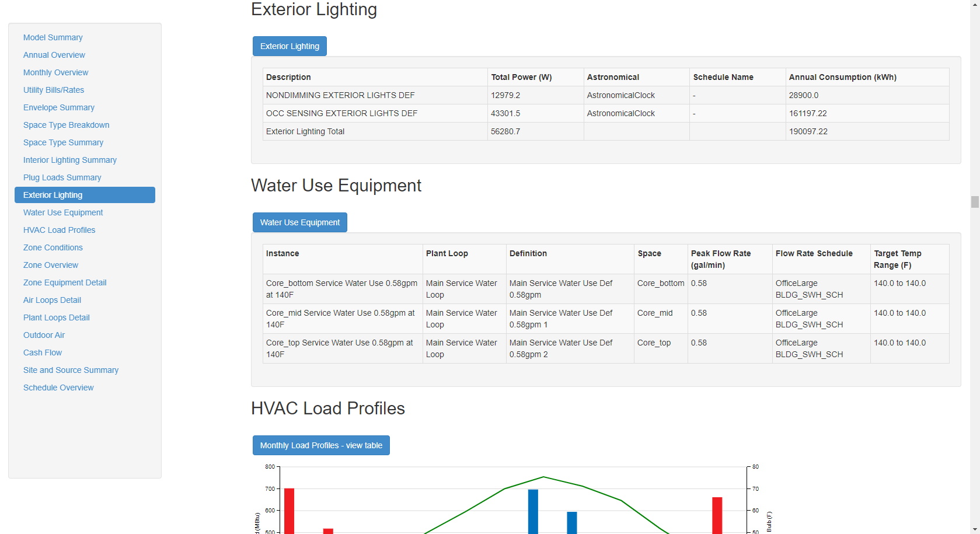Open the HVAC Load Profiles page

59,230
